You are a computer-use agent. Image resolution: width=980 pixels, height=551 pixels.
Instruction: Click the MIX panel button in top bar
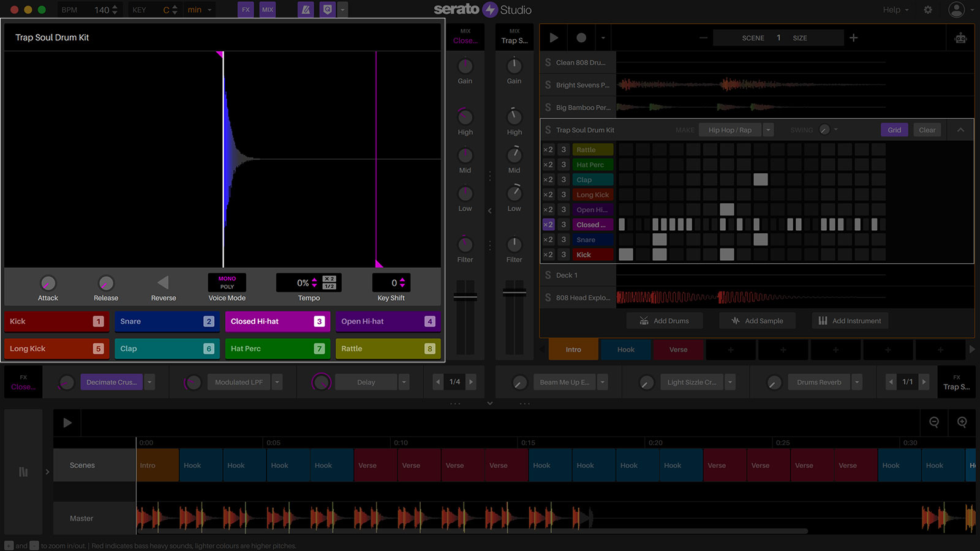point(268,10)
